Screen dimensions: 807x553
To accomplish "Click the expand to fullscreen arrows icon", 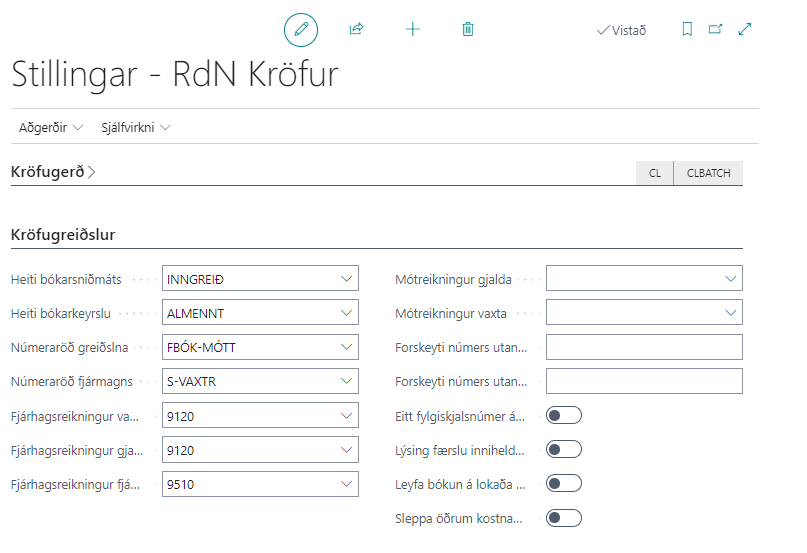I will tap(744, 30).
